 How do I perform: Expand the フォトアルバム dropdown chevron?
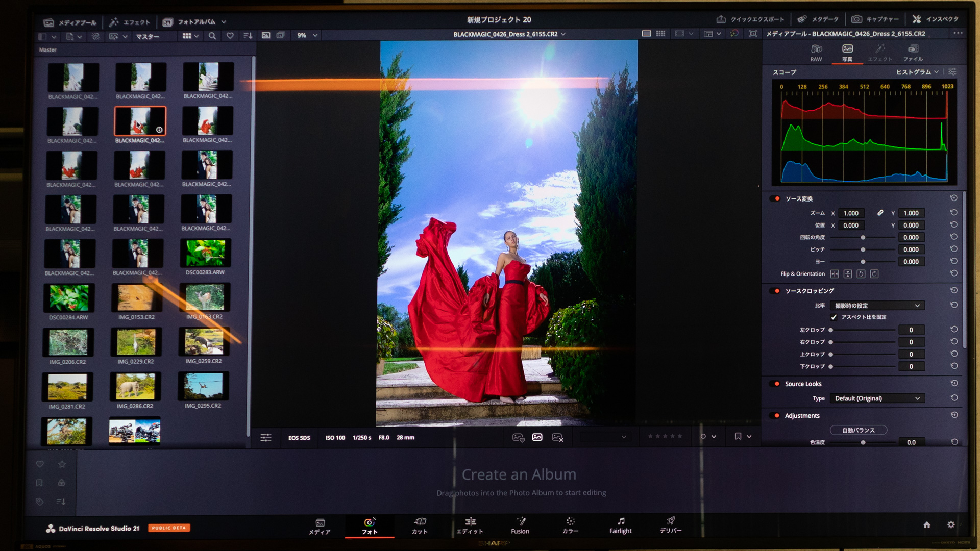224,22
